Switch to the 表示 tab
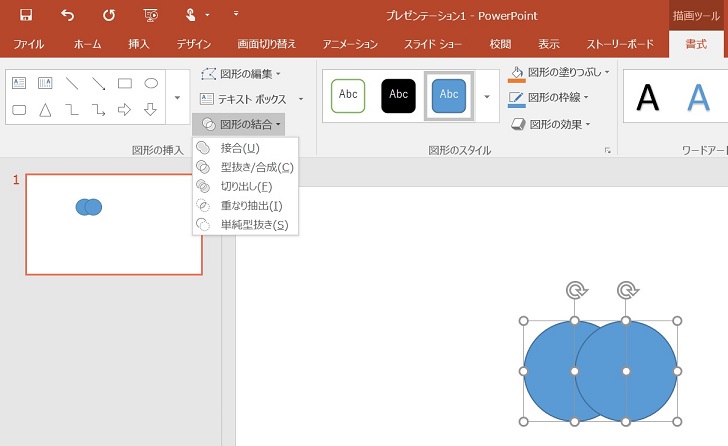The image size is (728, 446). (549, 44)
